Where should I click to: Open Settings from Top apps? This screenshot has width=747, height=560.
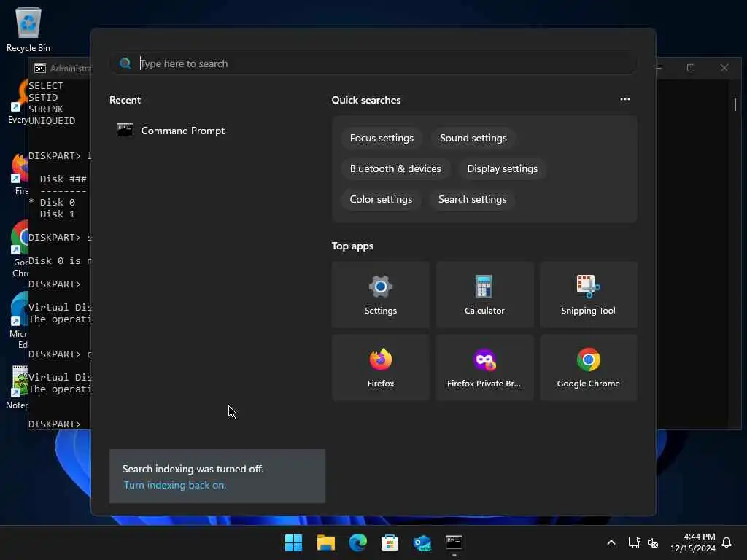coord(380,295)
